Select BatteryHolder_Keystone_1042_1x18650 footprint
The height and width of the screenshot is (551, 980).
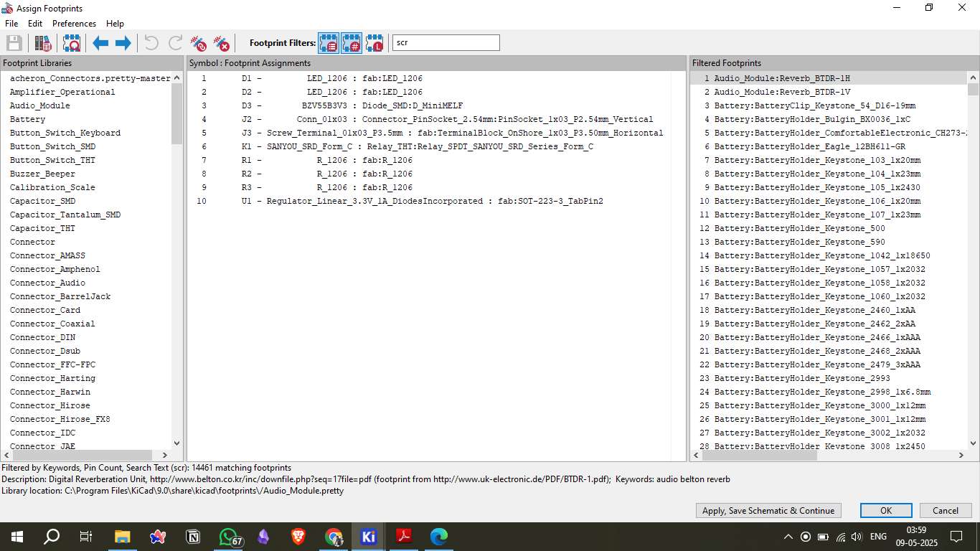point(822,255)
